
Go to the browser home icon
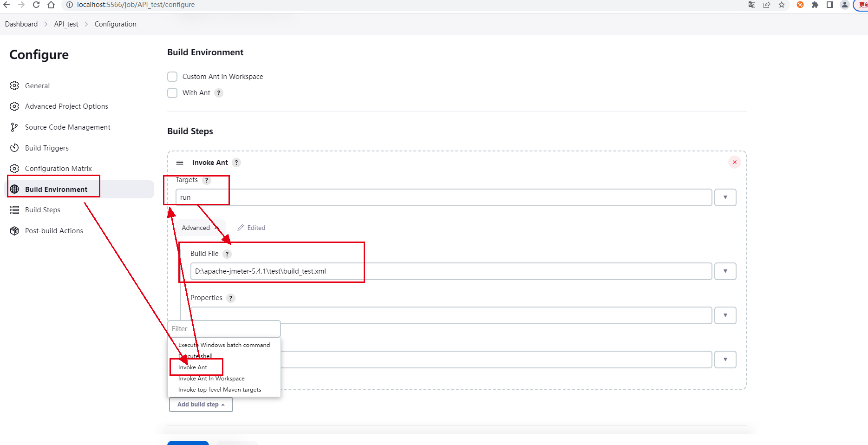click(51, 5)
